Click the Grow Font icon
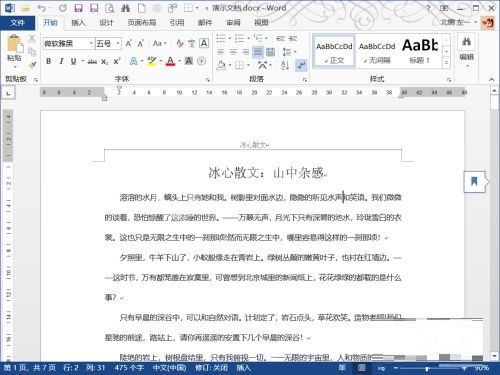 [x=129, y=43]
